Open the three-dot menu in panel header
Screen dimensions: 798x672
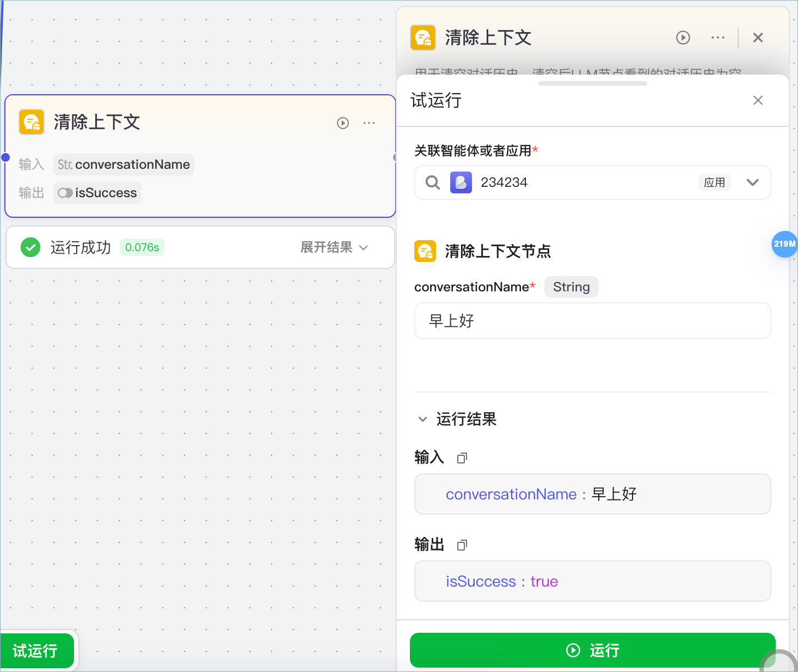718,38
